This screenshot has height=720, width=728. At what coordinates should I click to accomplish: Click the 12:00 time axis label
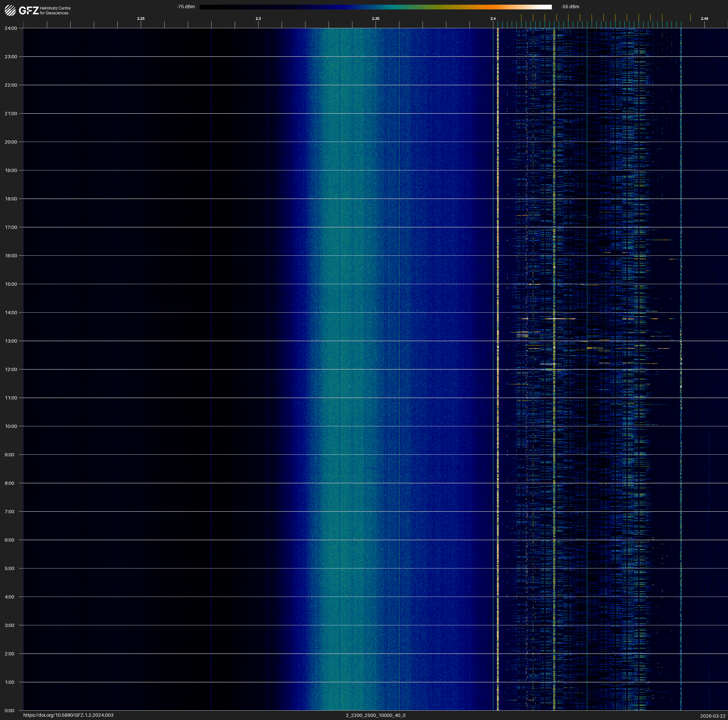[11, 369]
